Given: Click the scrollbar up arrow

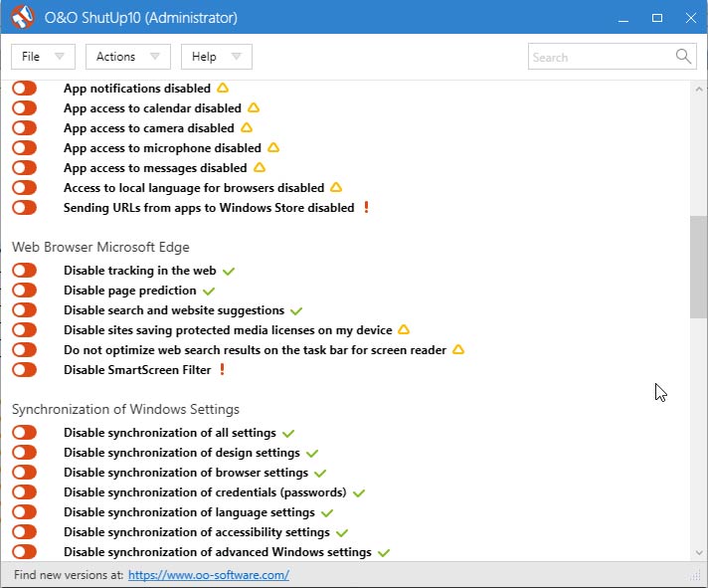Looking at the screenshot, I should pos(698,89).
